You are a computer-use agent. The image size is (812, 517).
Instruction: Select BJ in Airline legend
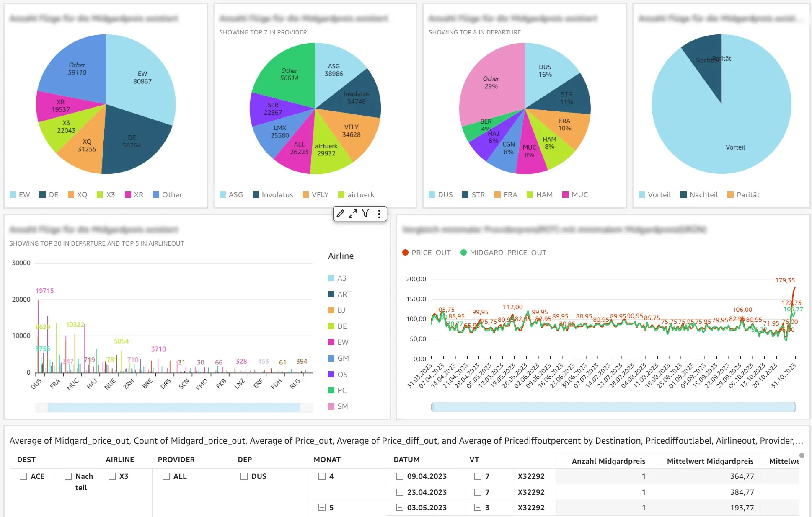337,310
